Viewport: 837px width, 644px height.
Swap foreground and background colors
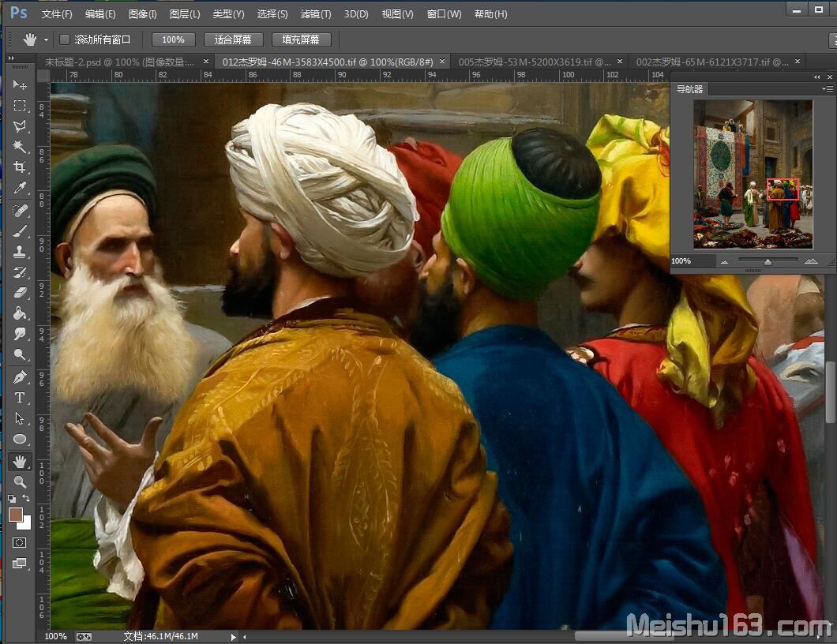[x=26, y=498]
